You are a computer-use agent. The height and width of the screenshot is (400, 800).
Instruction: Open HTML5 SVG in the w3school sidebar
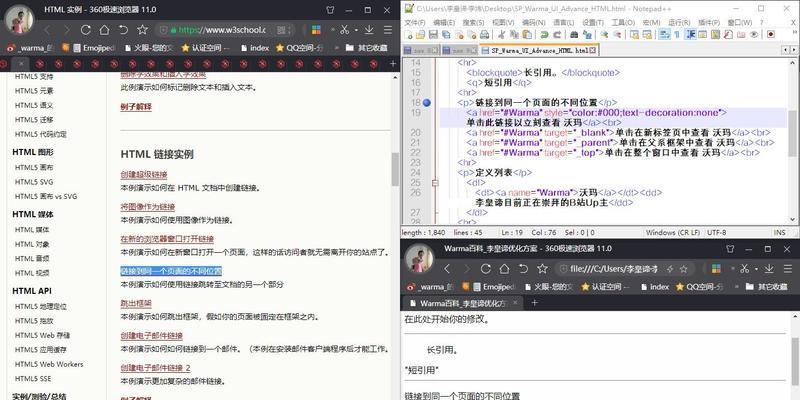pyautogui.click(x=34, y=182)
